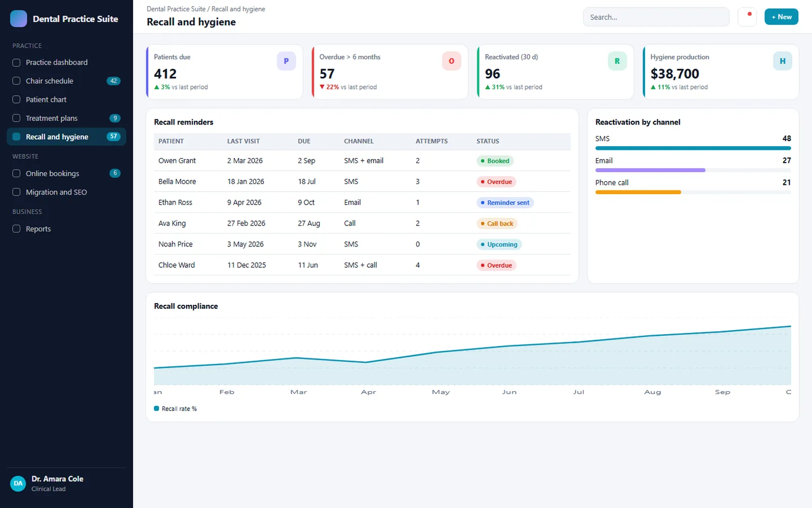This screenshot has width=812, height=508.
Task: Click the Practice dashboard sidebar icon
Action: (16, 62)
